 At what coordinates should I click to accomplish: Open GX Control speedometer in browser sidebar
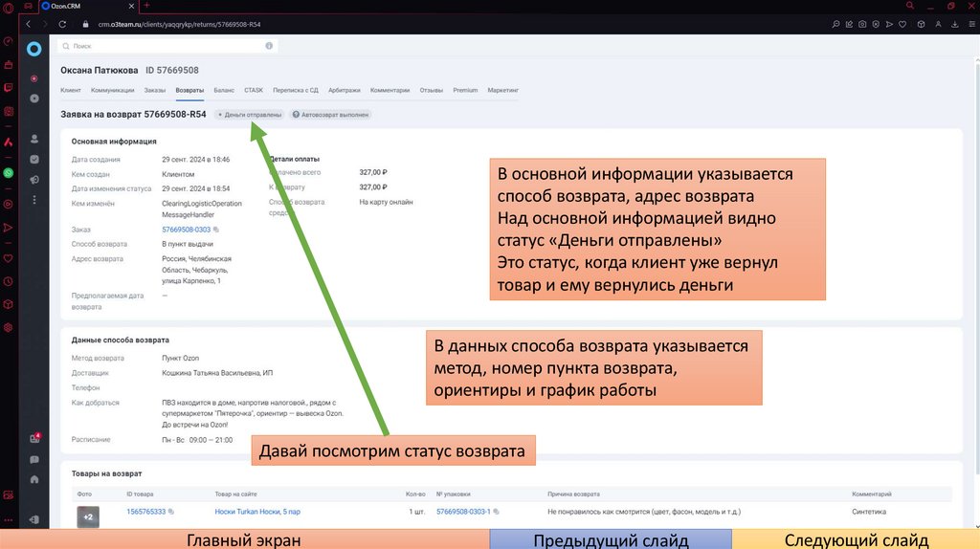8,41
